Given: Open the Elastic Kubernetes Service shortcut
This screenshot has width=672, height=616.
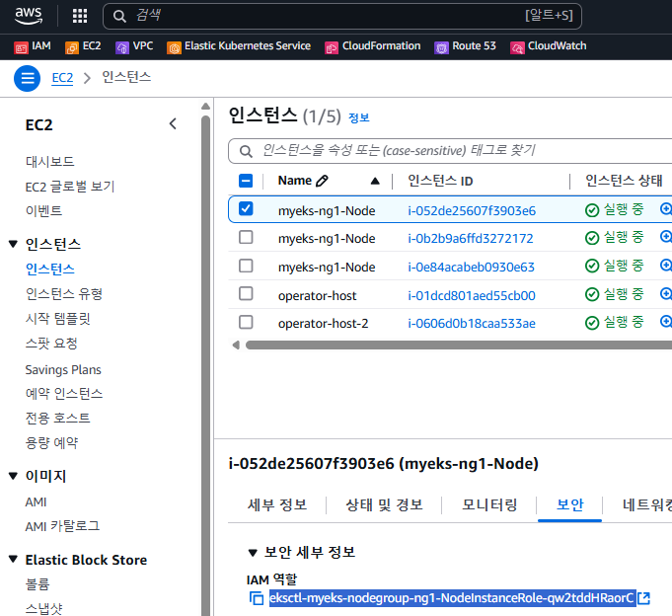Looking at the screenshot, I should coord(239,46).
